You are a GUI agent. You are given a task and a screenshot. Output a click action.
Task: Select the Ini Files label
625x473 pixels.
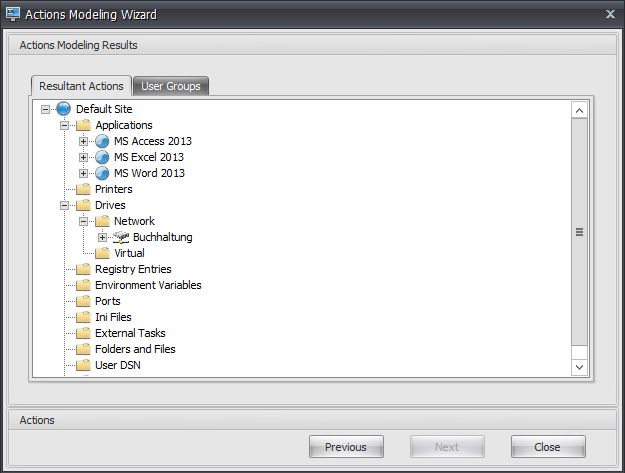point(113,317)
